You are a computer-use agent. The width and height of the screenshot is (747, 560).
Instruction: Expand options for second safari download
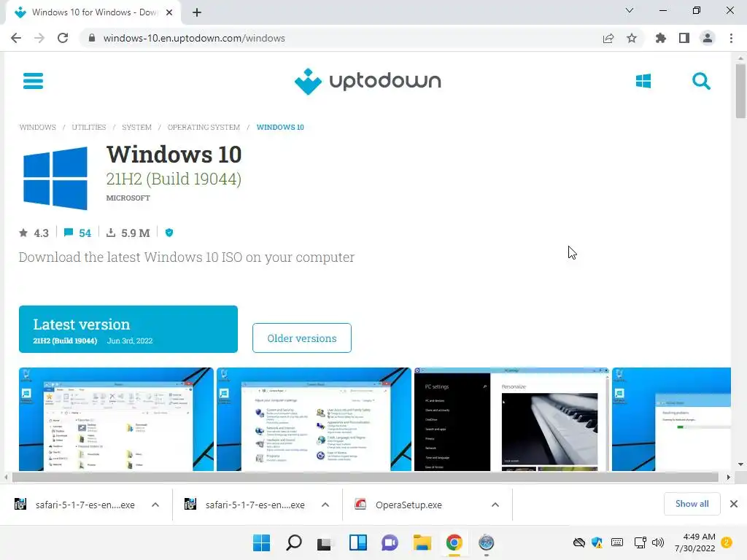325,505
